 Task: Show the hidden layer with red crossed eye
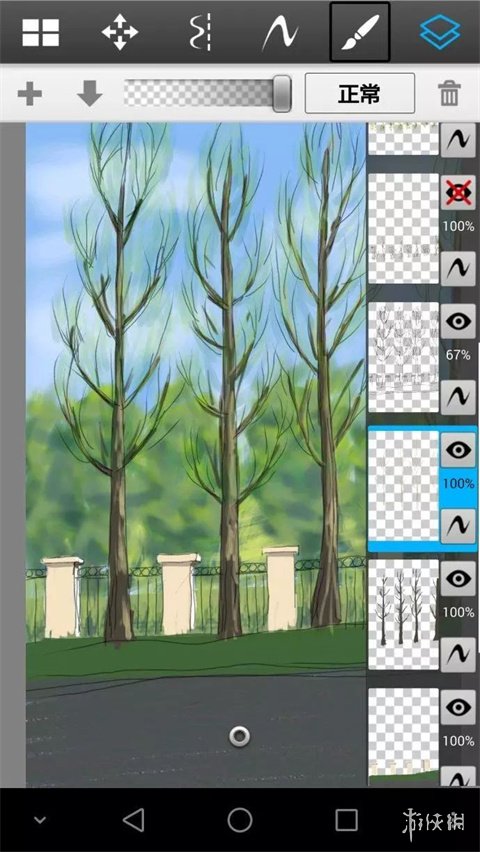[x=458, y=192]
